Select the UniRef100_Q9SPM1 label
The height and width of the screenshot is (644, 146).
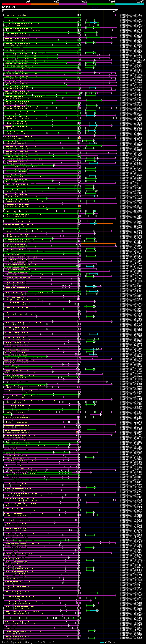(131, 77)
